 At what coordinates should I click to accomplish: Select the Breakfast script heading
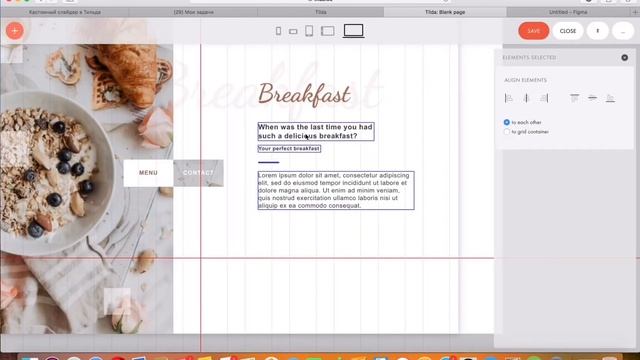click(304, 95)
